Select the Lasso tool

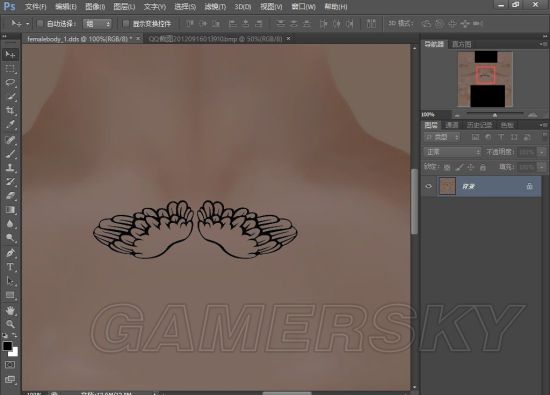click(10, 82)
